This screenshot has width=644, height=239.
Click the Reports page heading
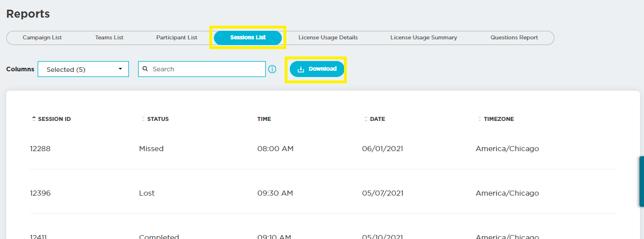(28, 14)
